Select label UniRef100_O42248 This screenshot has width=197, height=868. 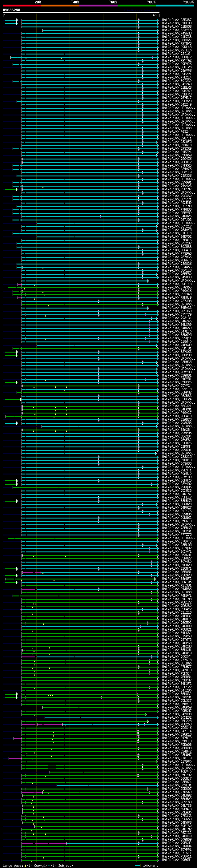click(x=177, y=84)
